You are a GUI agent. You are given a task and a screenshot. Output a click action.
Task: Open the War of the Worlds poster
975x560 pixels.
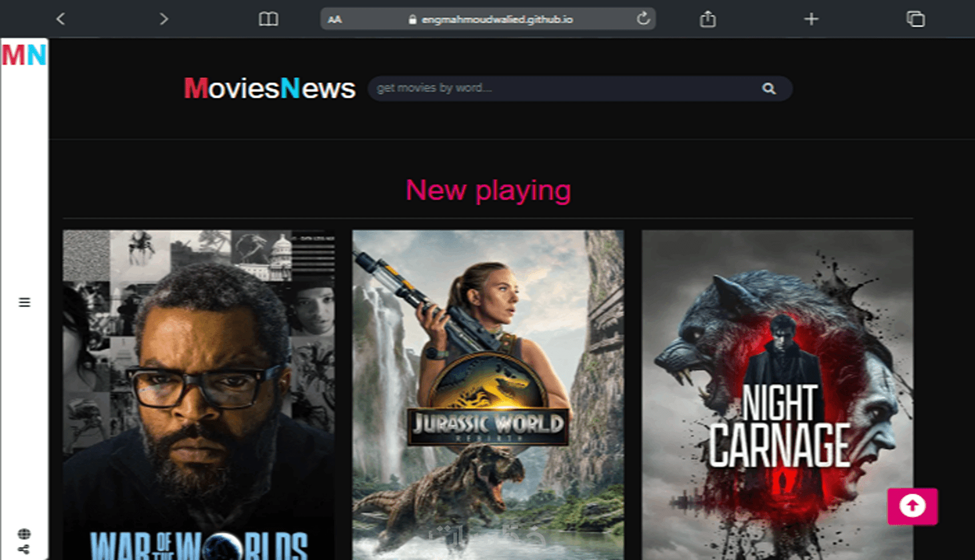point(198,395)
